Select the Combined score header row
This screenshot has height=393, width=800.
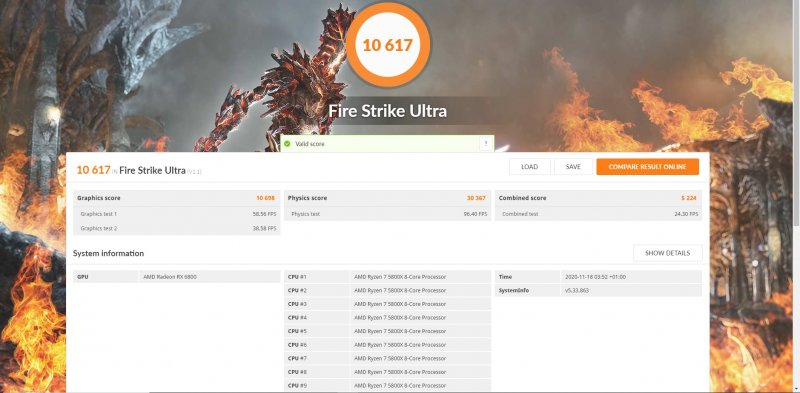click(x=598, y=198)
